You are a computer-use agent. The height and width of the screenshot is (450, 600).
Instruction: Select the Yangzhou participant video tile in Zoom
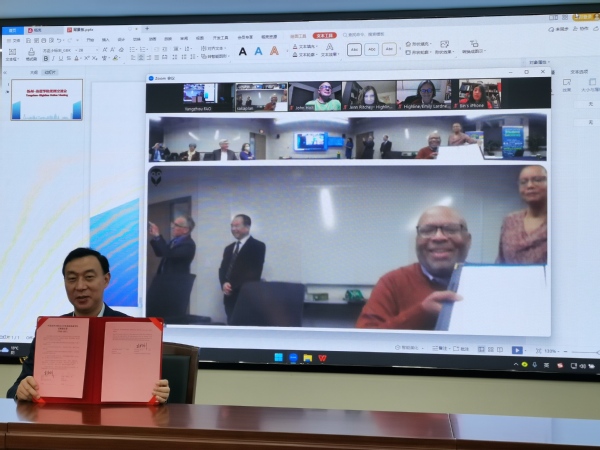199,96
